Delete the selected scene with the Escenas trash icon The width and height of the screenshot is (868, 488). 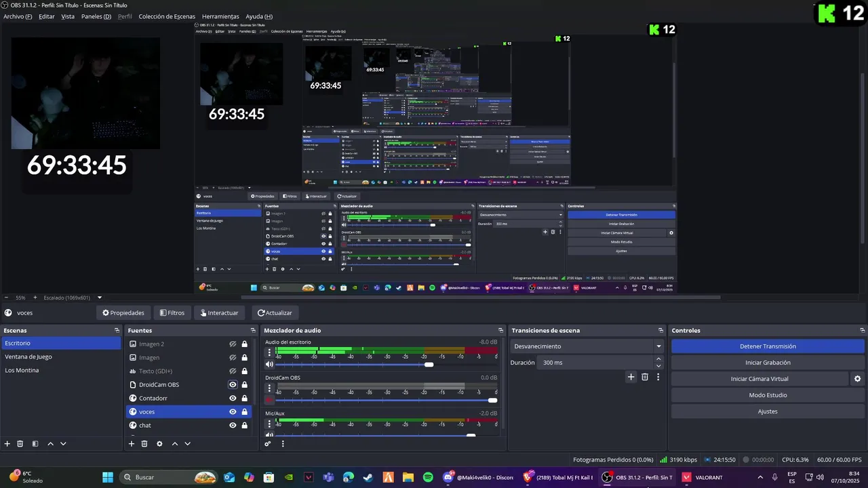click(x=20, y=444)
